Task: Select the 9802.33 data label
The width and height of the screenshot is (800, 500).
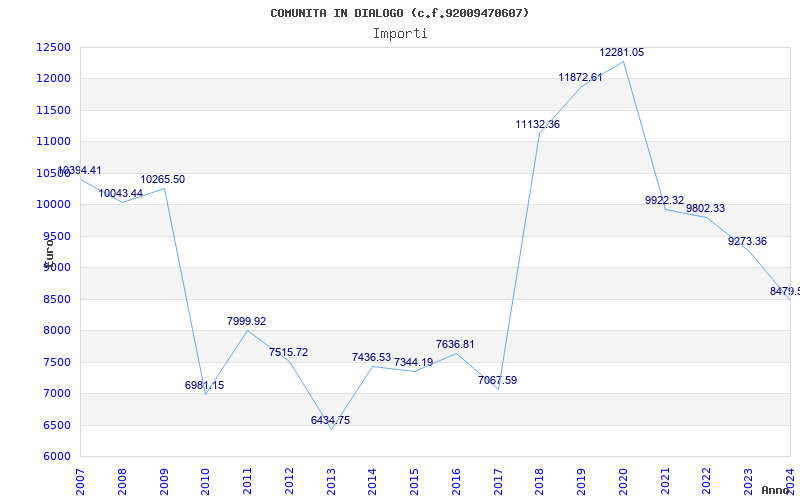Action: [705, 208]
